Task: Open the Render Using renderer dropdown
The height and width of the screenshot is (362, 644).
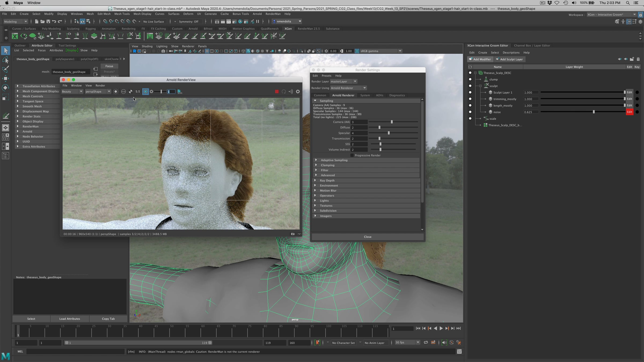Action: [348, 88]
